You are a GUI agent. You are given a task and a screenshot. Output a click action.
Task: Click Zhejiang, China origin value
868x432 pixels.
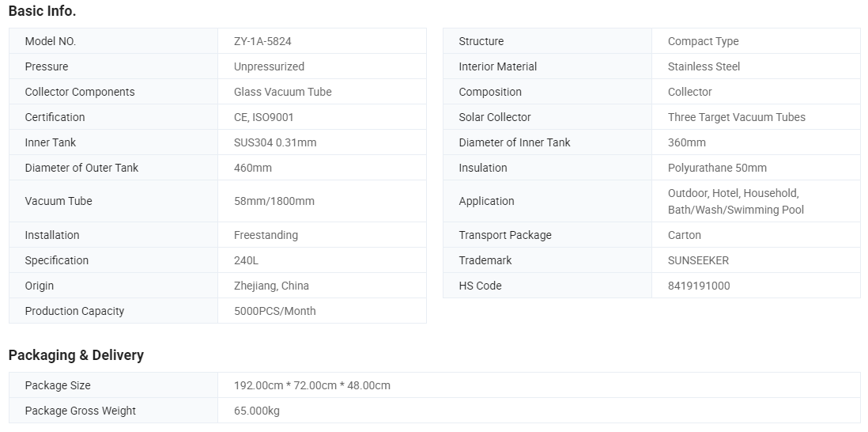click(x=271, y=286)
